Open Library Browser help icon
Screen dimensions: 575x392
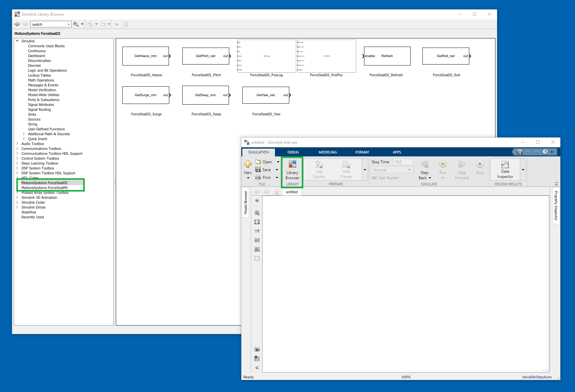click(x=126, y=24)
